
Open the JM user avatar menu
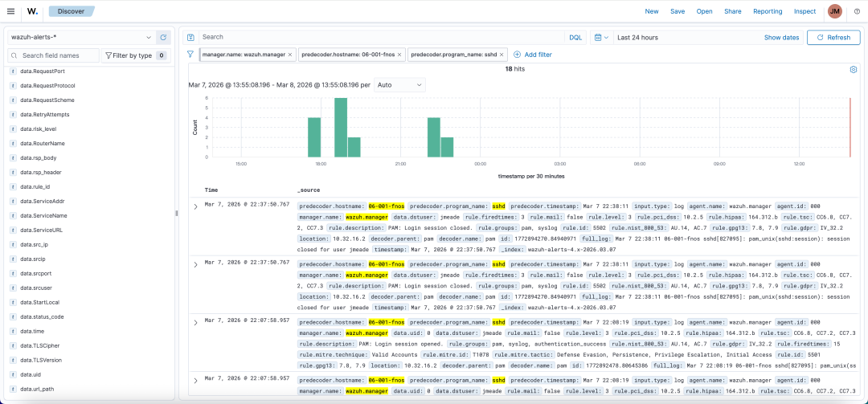[x=835, y=11]
